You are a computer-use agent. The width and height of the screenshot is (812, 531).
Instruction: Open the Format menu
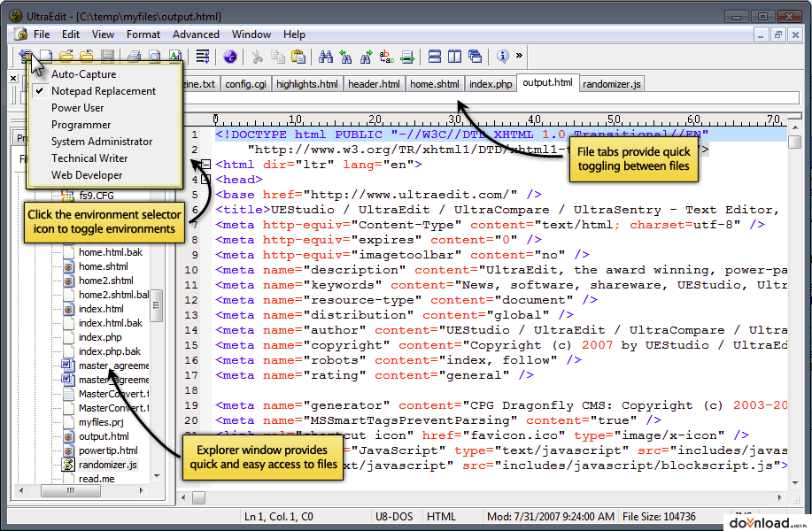[x=143, y=35]
